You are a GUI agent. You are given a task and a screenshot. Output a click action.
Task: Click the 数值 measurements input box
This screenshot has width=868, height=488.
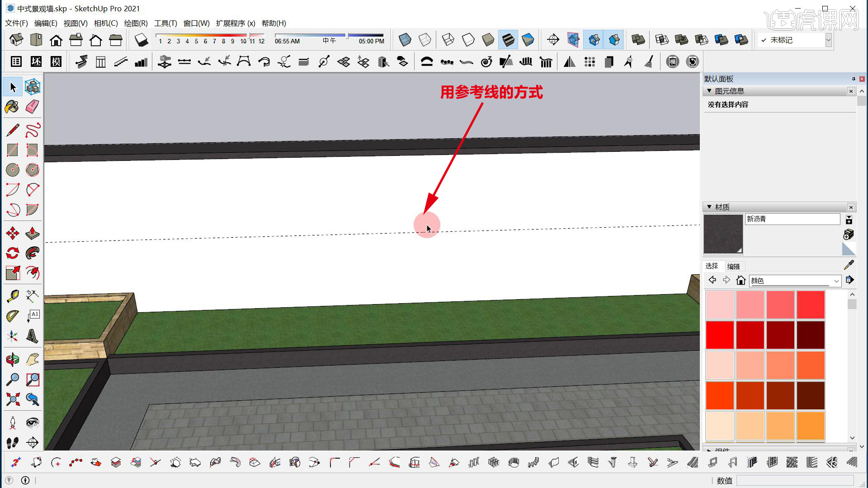[x=795, y=480]
